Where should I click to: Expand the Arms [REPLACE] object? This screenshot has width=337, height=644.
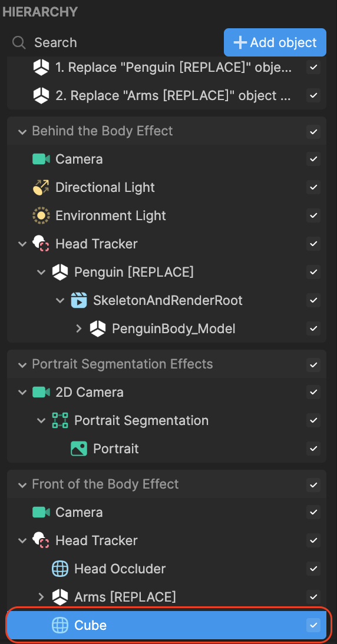(41, 597)
